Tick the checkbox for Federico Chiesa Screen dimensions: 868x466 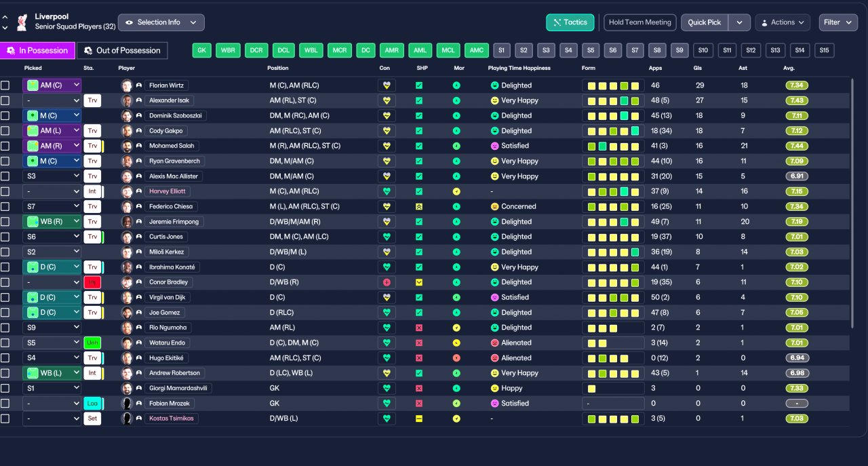tap(5, 206)
